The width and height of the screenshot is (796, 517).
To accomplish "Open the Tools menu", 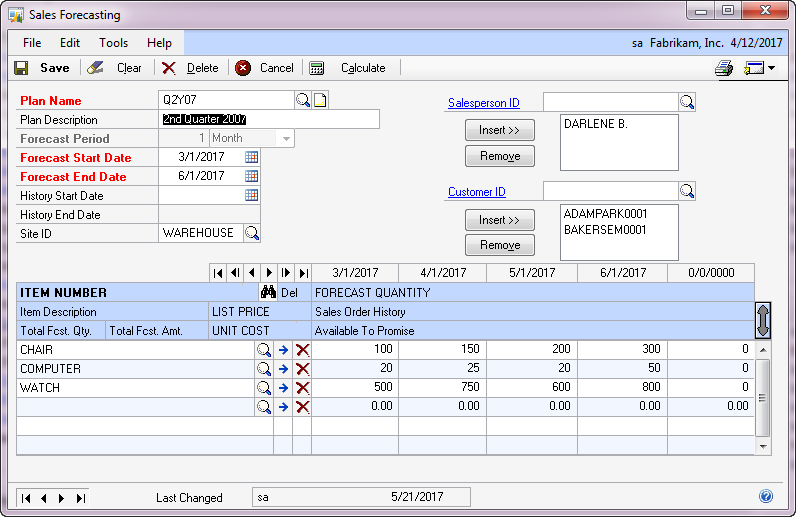I will pyautogui.click(x=113, y=43).
